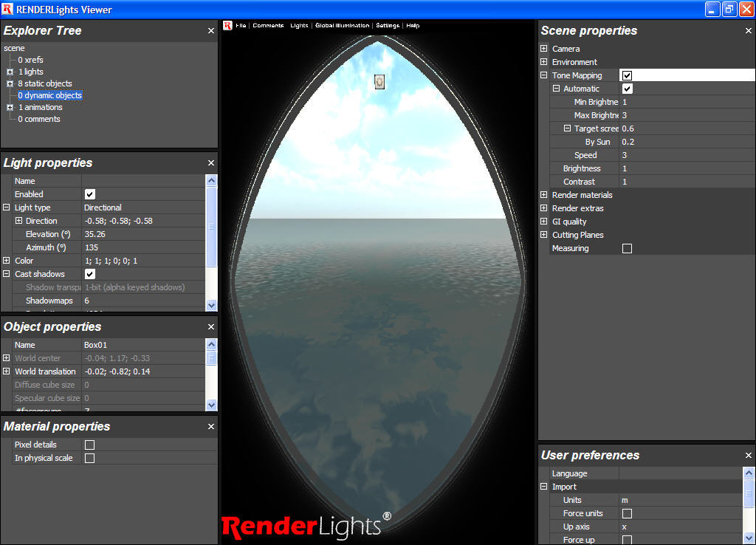
Task: Enable the In physical scale checkbox
Action: (x=89, y=458)
